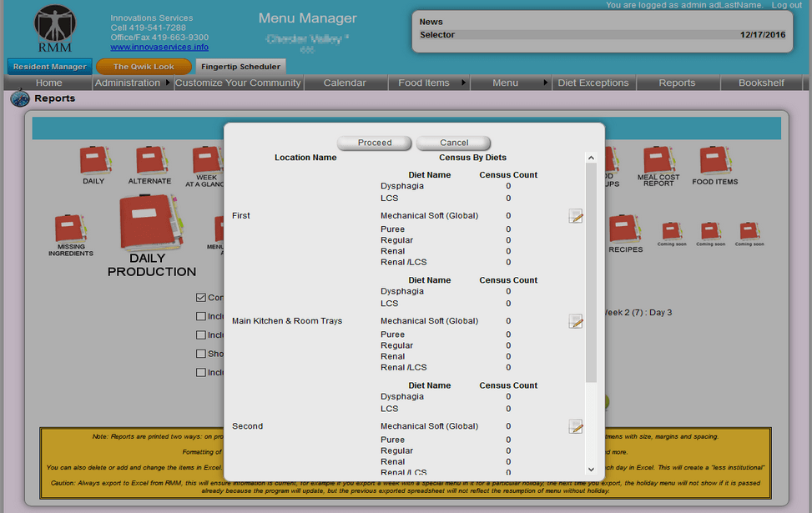Open the ALTERNATE report icon
The width and height of the screenshot is (812, 513).
click(x=149, y=161)
